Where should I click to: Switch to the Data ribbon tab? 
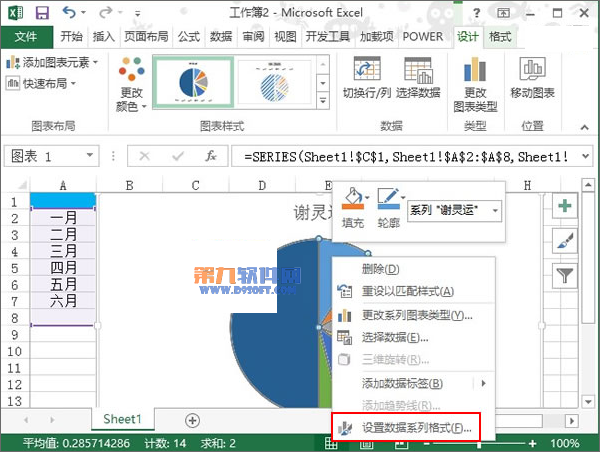(221, 37)
